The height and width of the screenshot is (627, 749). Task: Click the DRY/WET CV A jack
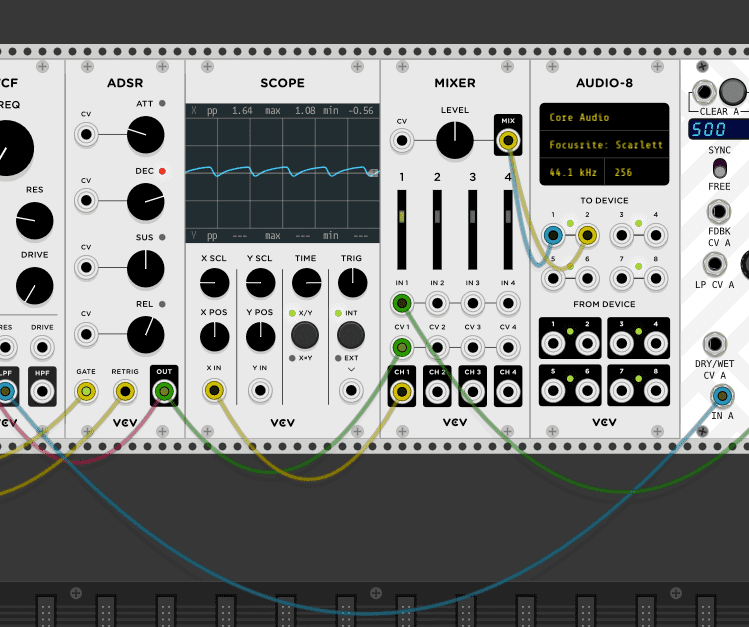[715, 344]
